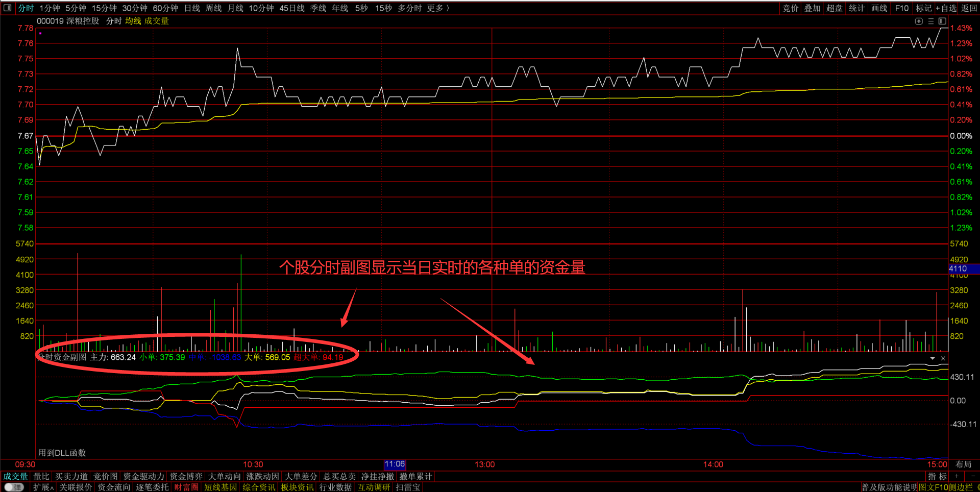
Task: Open the 扫雷宝 tab
Action: 408,487
